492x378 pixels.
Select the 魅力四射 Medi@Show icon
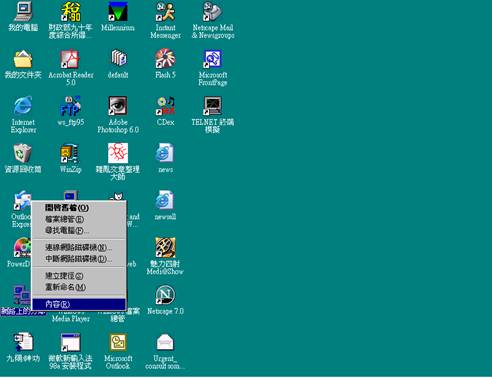tap(165, 248)
